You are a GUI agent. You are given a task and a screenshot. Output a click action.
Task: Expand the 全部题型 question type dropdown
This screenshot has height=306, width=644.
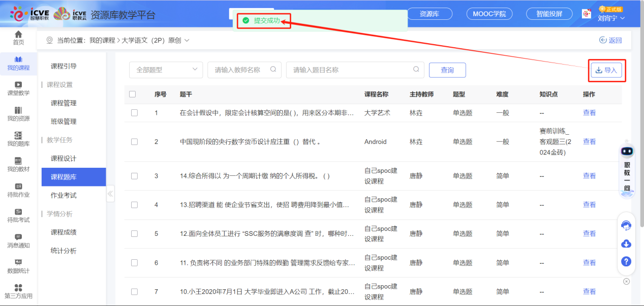166,70
